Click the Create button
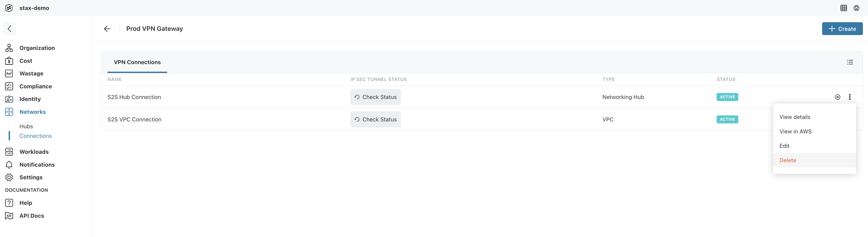This screenshot has height=237, width=868. pyautogui.click(x=842, y=29)
